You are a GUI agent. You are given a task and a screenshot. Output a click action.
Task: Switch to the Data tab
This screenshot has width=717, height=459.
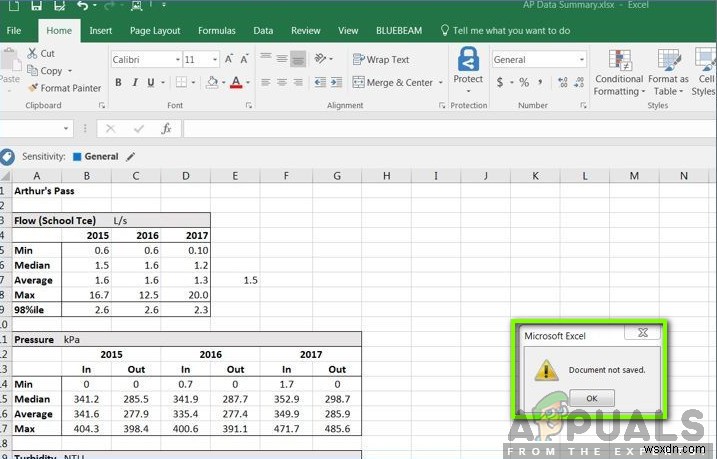coord(263,31)
